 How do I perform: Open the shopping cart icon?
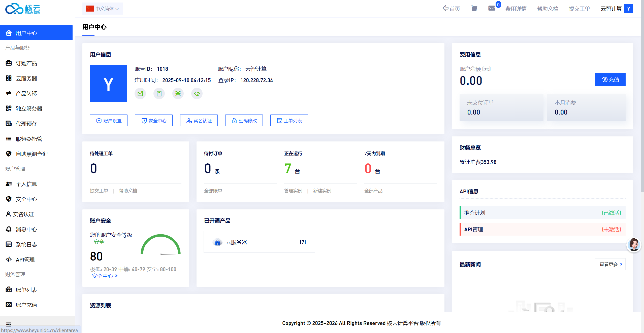(474, 8)
